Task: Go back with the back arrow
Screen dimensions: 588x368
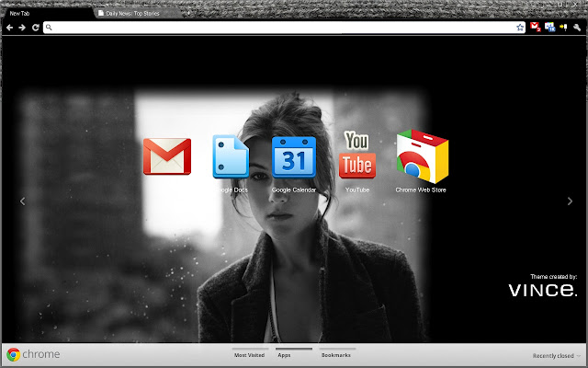Action: pos(9,28)
